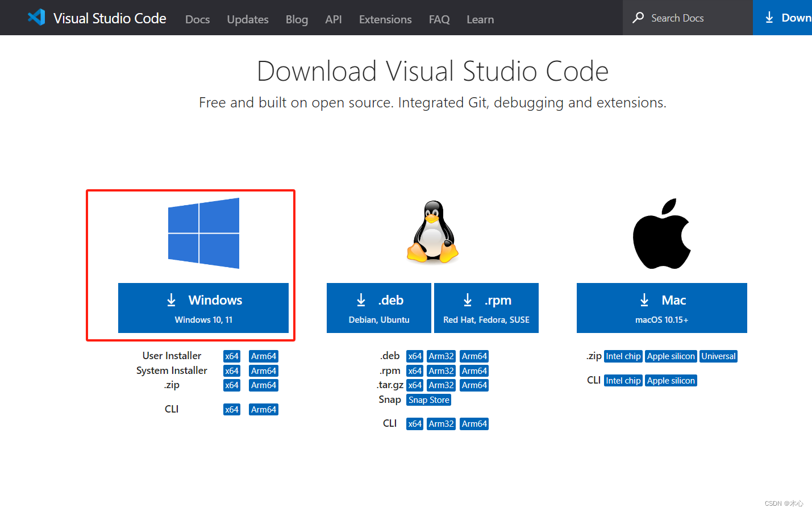Image resolution: width=812 pixels, height=512 pixels.
Task: Click the 'Snap' row label
Action: point(390,399)
